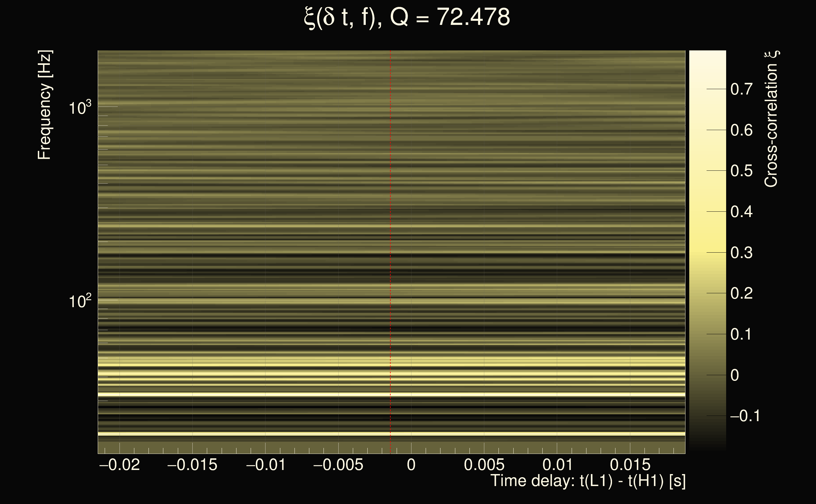Screen dimensions: 816x504
Task: Click the -0.01 time delay tick label
Action: click(x=265, y=465)
